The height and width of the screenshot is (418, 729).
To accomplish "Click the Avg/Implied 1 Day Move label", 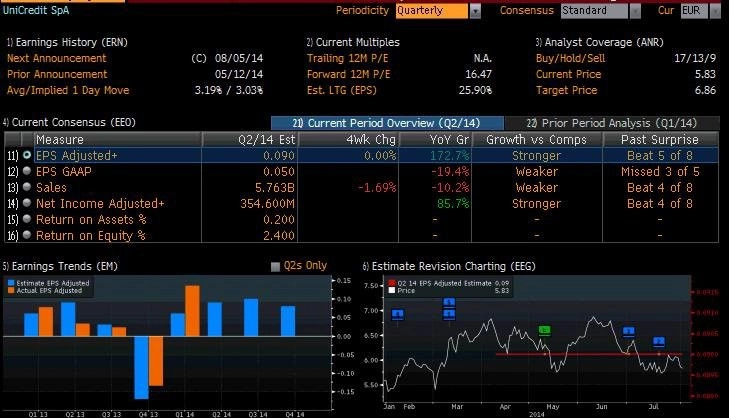I will click(x=68, y=90).
